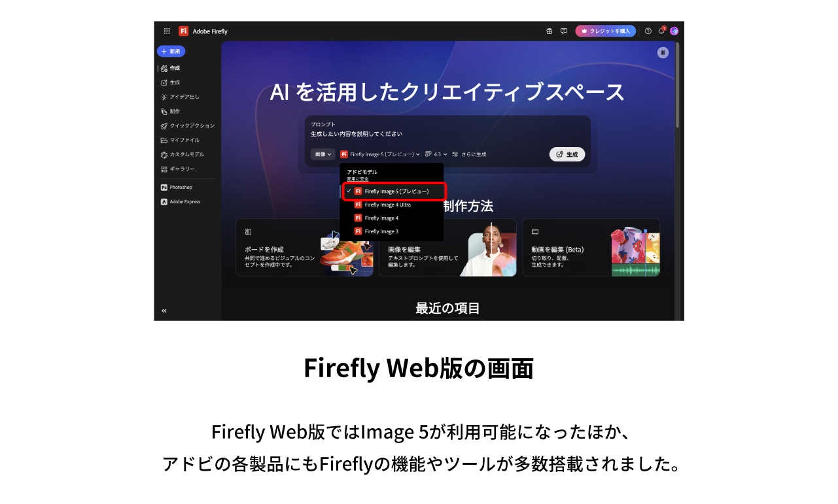Open the user profile avatar
Viewport: 838px width, 504px height.
(x=674, y=31)
